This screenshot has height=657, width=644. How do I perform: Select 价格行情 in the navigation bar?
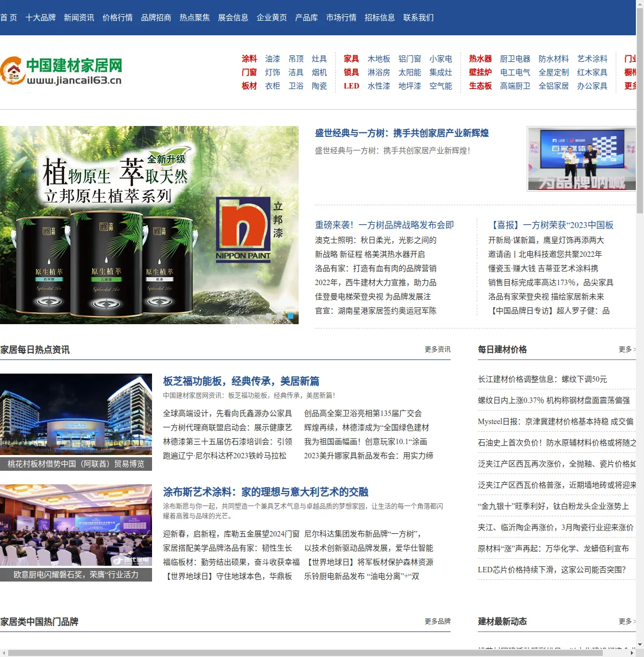pos(118,17)
